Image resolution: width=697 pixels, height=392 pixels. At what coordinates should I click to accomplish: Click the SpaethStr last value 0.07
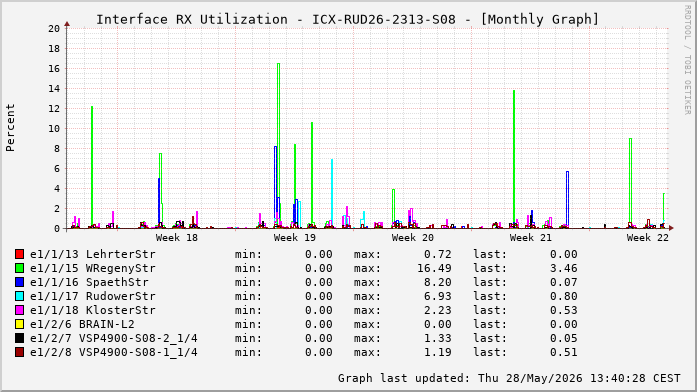[x=564, y=282]
